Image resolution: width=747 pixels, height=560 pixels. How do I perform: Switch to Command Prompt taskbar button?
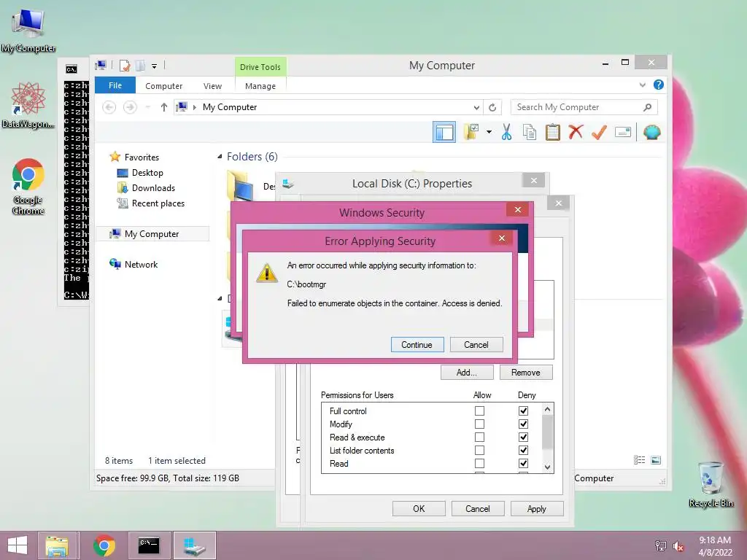149,545
